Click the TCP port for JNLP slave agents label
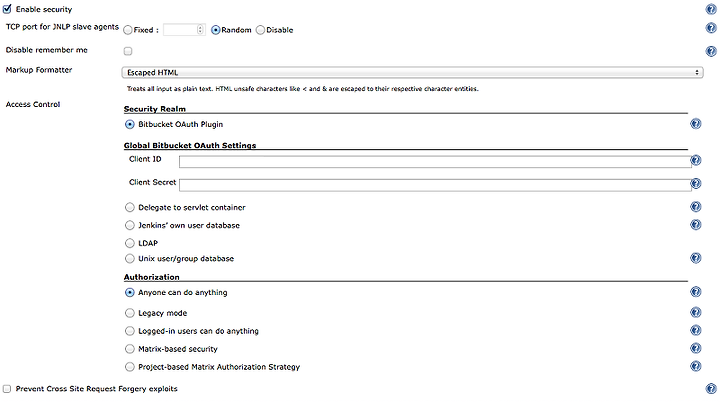 62,27
